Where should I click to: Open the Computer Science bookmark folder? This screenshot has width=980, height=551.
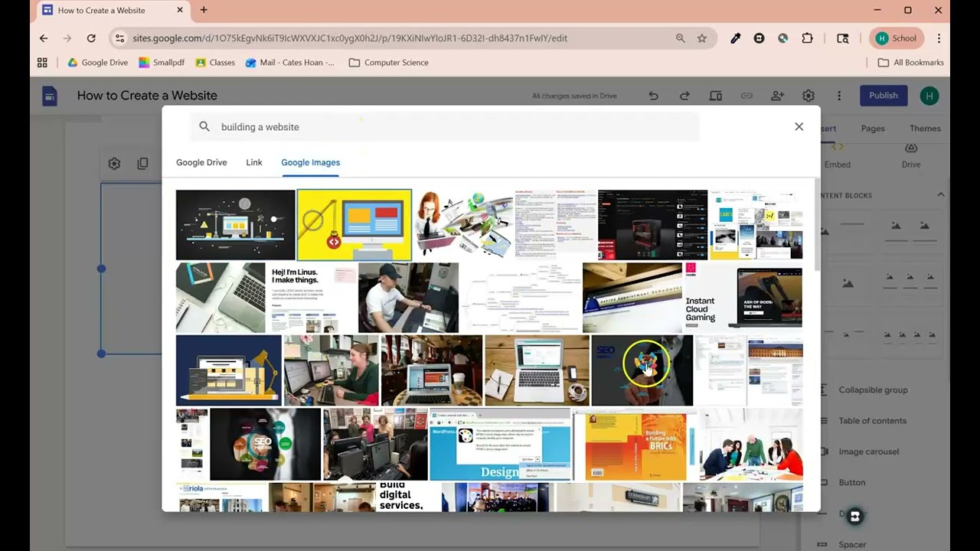click(388, 63)
